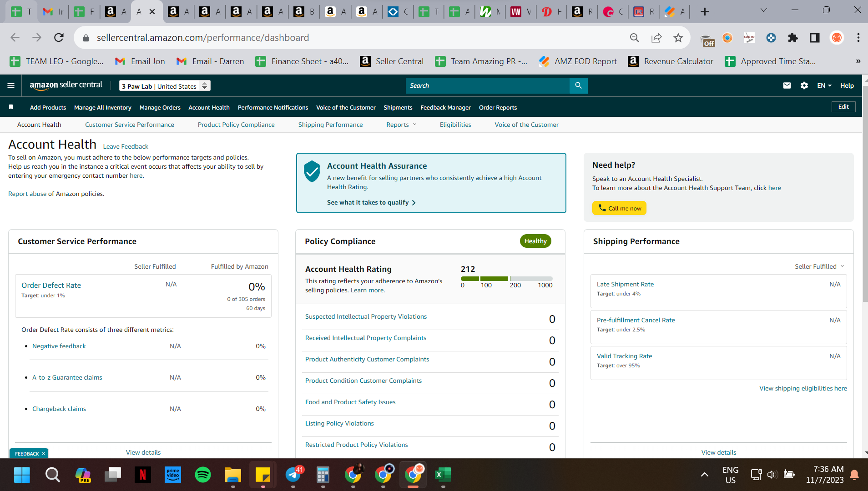Click the Report abuse link
This screenshot has height=491, width=868.
(27, 194)
